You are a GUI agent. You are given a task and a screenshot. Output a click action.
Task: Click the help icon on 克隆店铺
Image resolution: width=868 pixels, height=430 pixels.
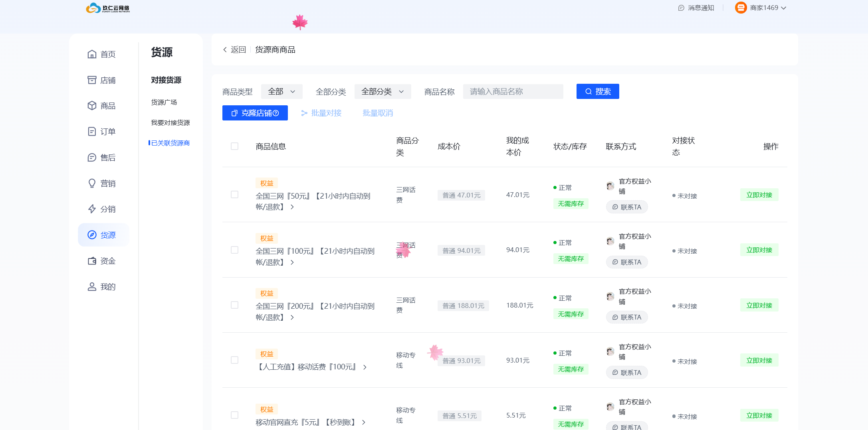click(275, 113)
